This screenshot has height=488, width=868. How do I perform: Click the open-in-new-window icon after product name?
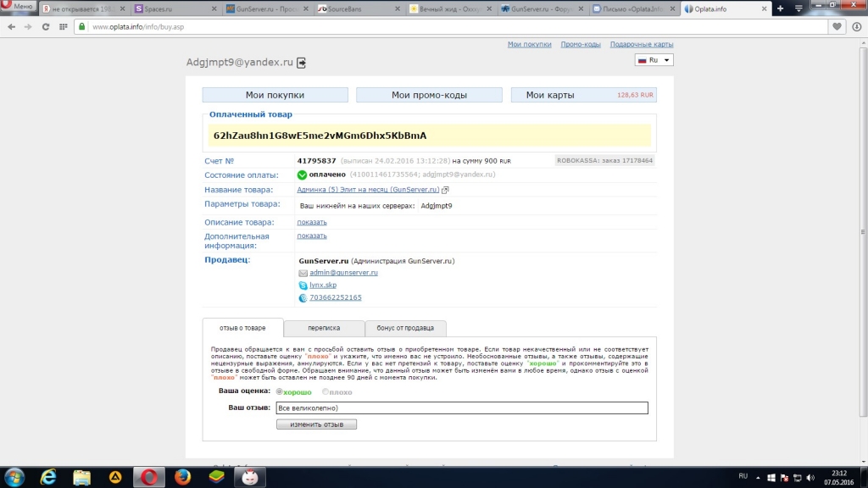click(x=445, y=191)
